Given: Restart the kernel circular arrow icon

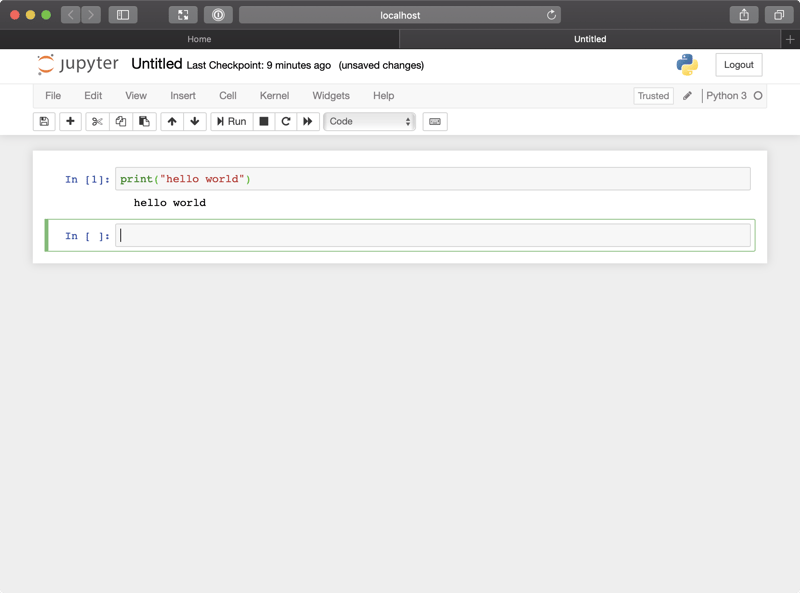Looking at the screenshot, I should tap(286, 121).
